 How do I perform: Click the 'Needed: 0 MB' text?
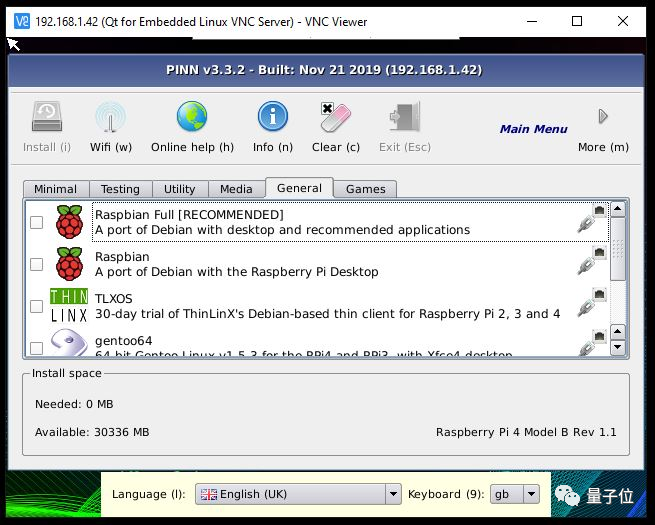tap(74, 404)
